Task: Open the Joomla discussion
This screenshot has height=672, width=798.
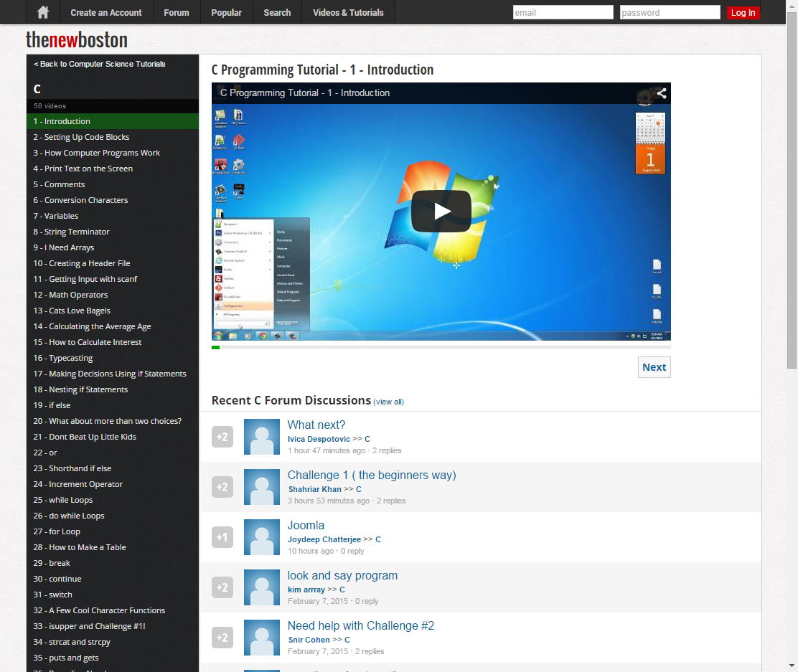Action: pyautogui.click(x=306, y=526)
